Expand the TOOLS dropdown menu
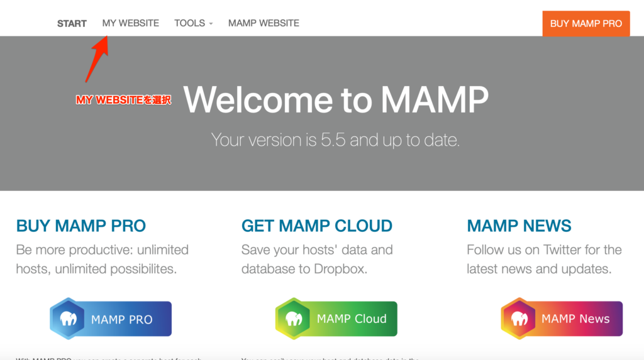The image size is (644, 360). coord(194,23)
